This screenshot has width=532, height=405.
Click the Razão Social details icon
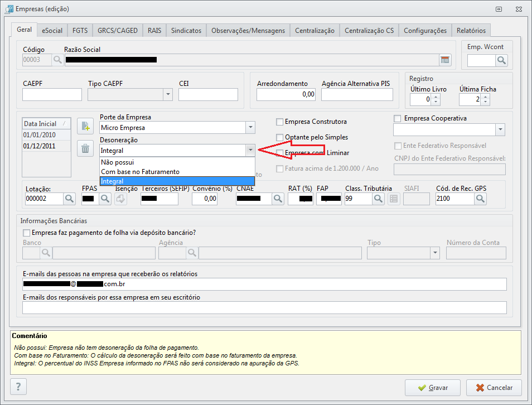click(444, 60)
